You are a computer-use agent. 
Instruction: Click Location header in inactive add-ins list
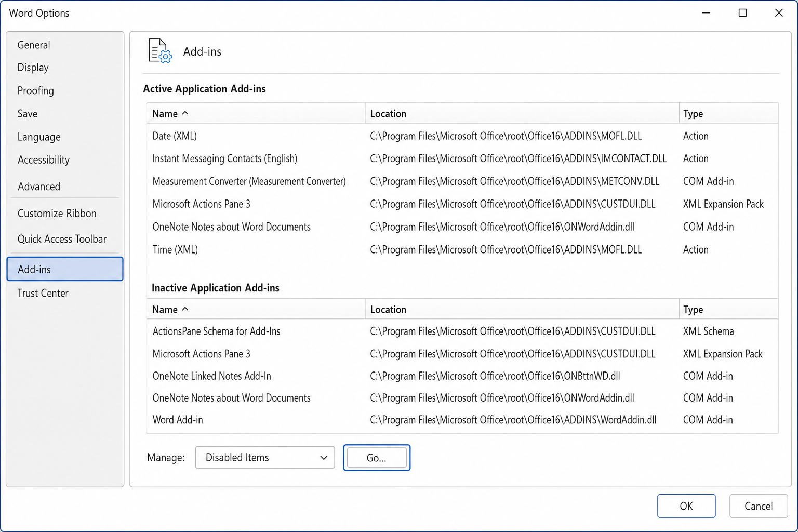pyautogui.click(x=522, y=309)
